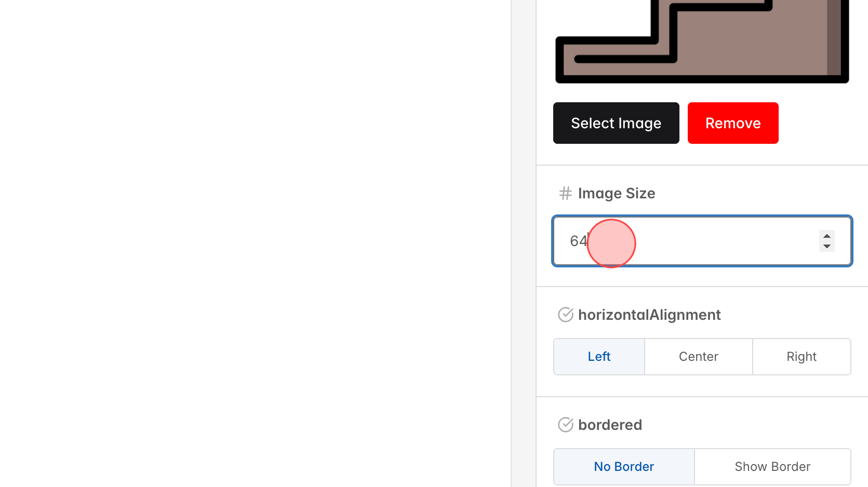Click the check-circle icon beside horizontalAlignment
Image resolution: width=868 pixels, height=487 pixels.
coord(565,315)
